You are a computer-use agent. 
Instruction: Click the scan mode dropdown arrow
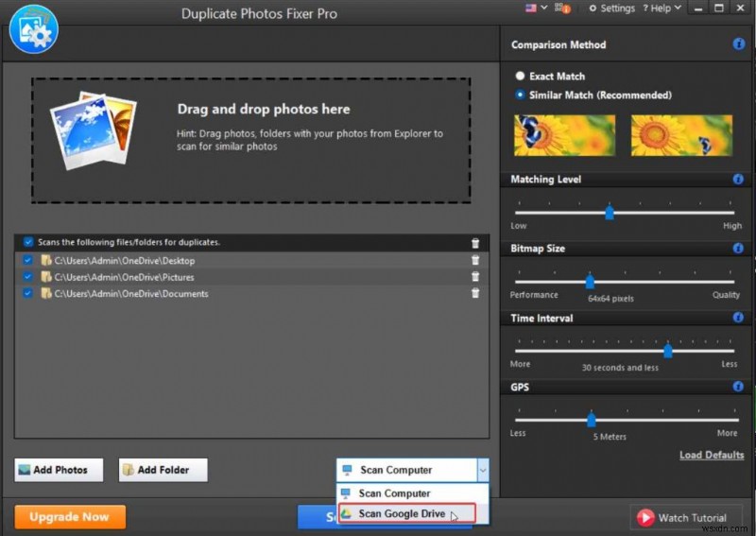pos(483,470)
